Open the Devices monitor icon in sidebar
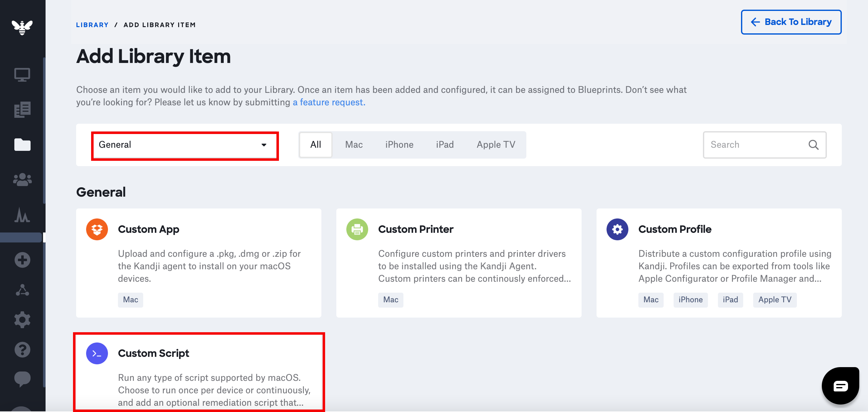This screenshot has width=868, height=412. (22, 75)
